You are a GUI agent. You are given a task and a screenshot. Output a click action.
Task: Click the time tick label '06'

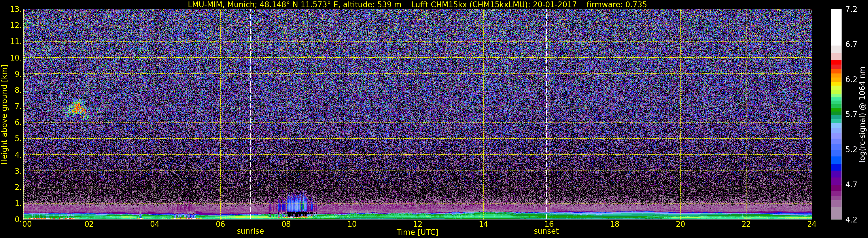point(220,224)
